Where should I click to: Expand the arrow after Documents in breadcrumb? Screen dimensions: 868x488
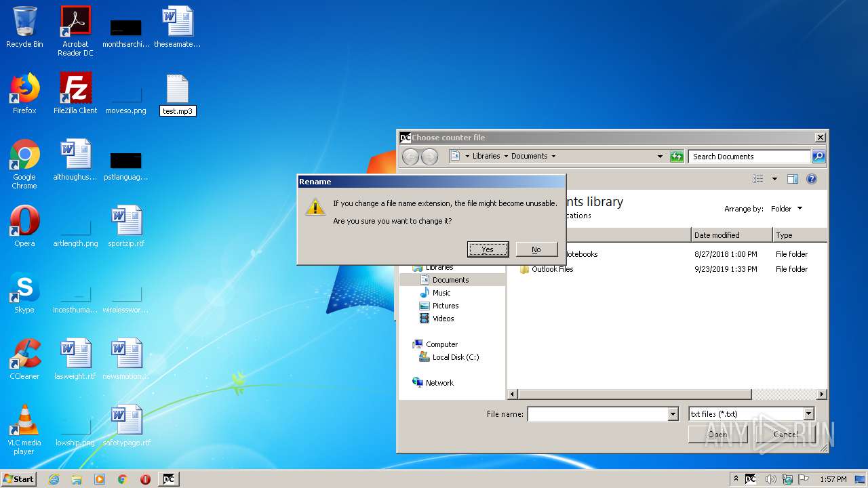point(553,157)
